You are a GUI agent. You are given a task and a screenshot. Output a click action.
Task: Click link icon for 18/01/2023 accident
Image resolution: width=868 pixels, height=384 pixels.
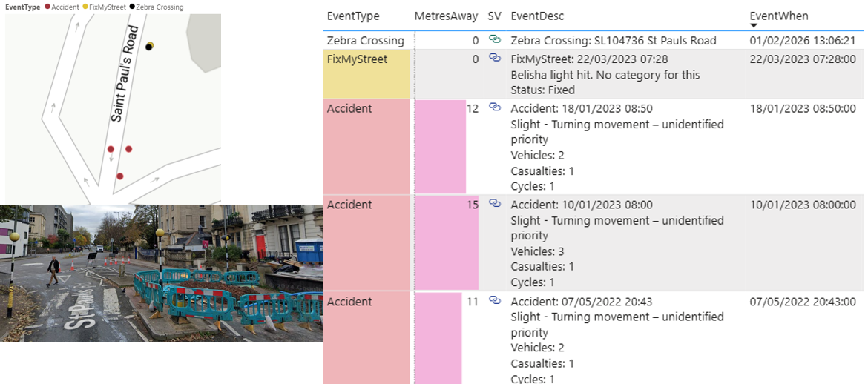(494, 108)
